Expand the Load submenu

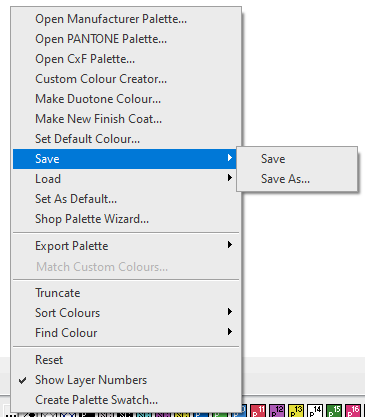click(x=126, y=179)
